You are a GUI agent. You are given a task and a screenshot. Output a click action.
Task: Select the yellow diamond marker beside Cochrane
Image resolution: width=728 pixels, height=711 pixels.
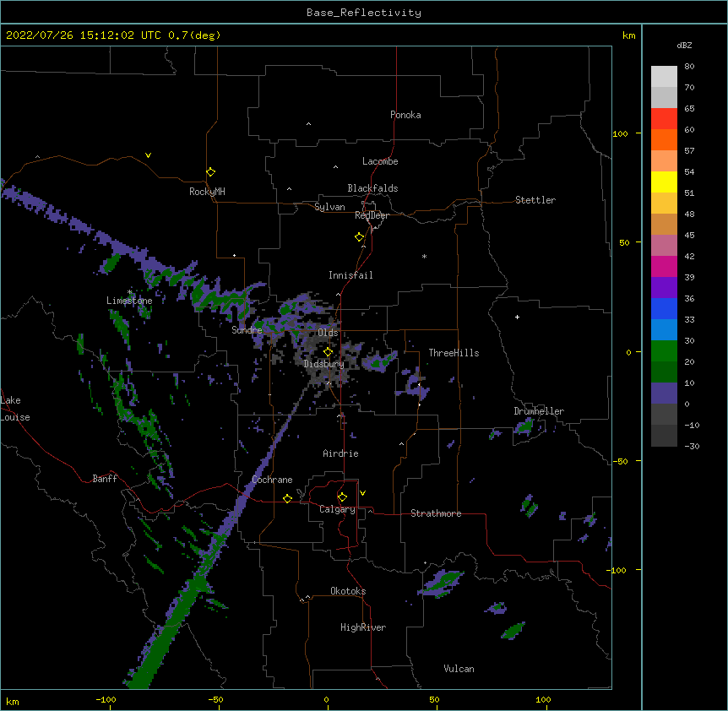[x=287, y=498]
